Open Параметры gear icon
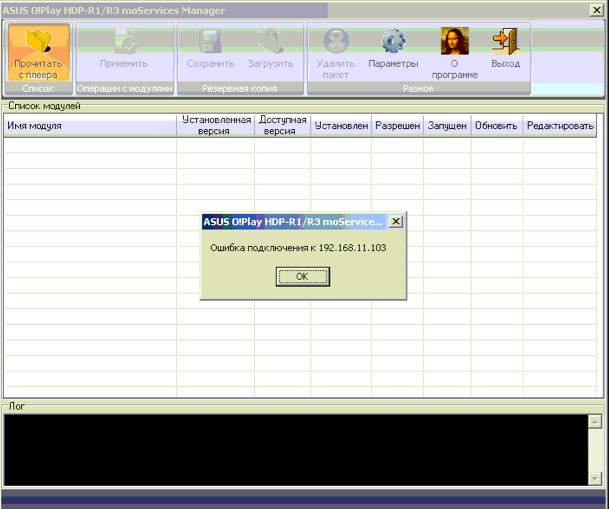Image resolution: width=609 pixels, height=509 pixels. [393, 42]
